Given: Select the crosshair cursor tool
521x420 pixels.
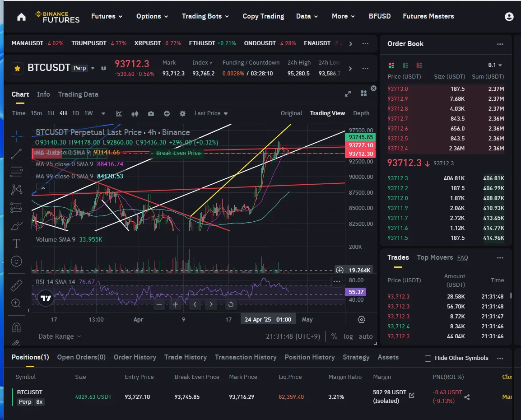Looking at the screenshot, I should pos(16,136).
